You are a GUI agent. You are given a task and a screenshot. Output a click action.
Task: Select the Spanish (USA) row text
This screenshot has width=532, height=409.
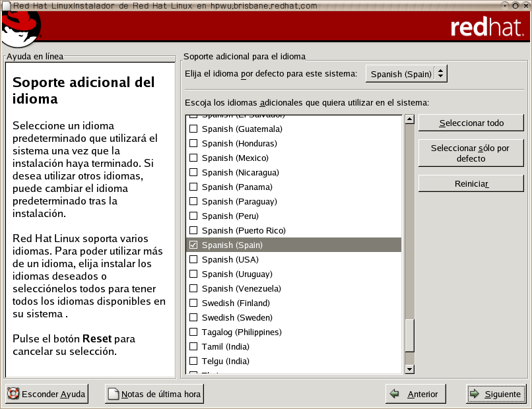[230, 260]
